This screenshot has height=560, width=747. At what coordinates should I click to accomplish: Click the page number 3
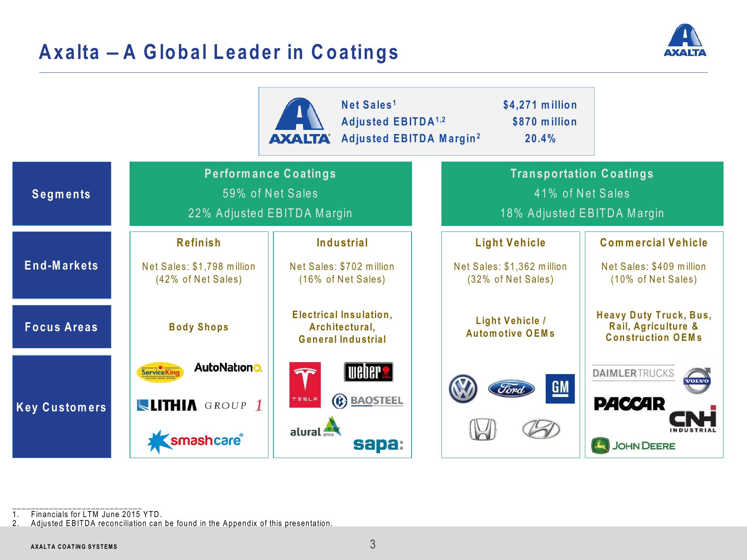372,544
